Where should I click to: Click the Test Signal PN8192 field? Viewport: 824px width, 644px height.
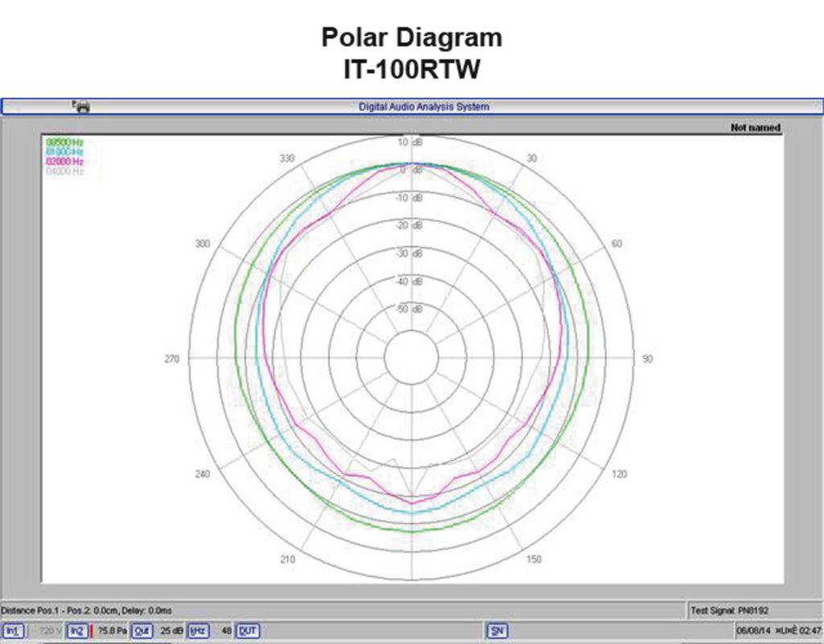(724, 611)
